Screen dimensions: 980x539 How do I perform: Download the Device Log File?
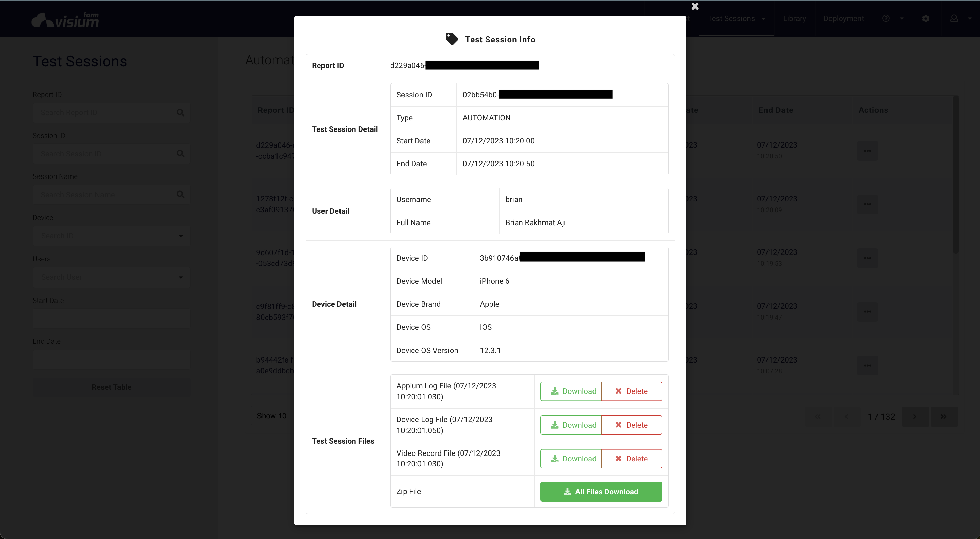point(571,425)
